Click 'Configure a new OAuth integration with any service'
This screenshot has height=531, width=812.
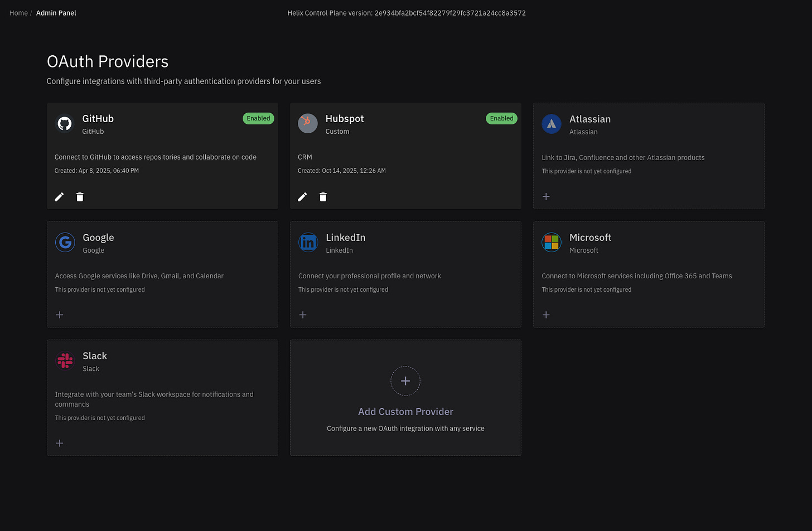(x=405, y=428)
